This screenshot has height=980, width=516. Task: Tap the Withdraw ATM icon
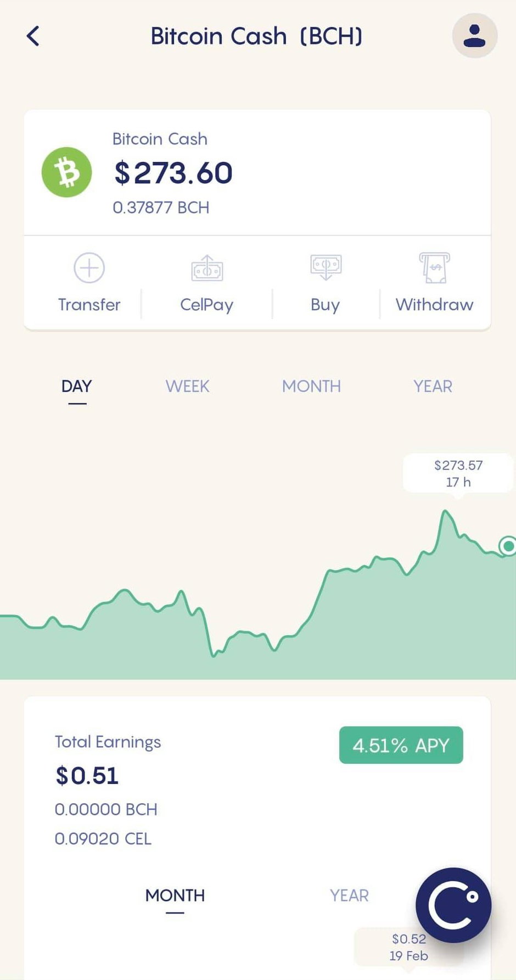[434, 268]
